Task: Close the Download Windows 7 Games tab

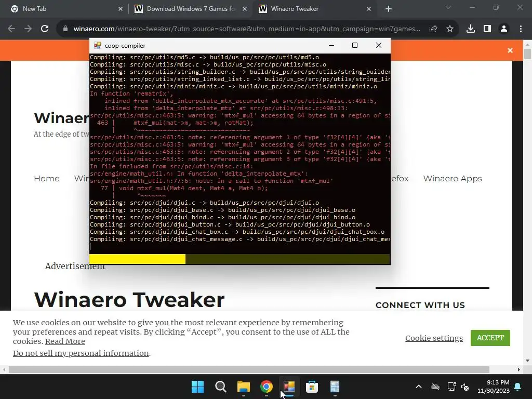Action: point(245,9)
